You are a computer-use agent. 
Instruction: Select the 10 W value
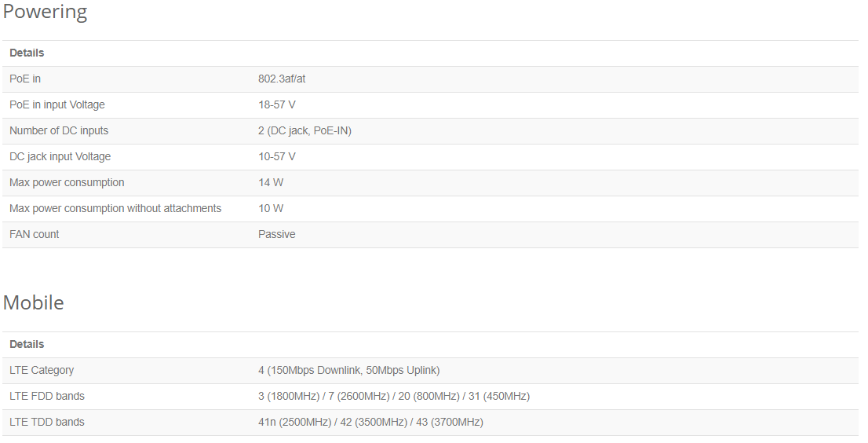pos(271,209)
